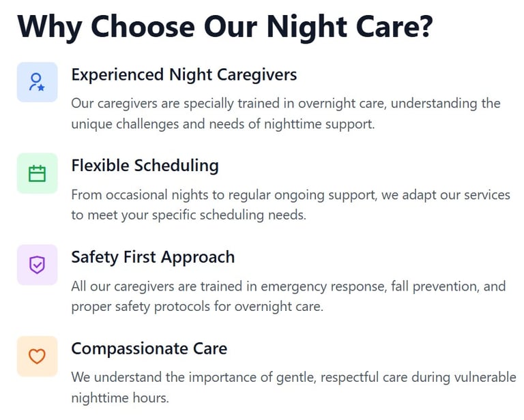
Task: Click the green calendar scheduling icon
Action: pyautogui.click(x=37, y=173)
